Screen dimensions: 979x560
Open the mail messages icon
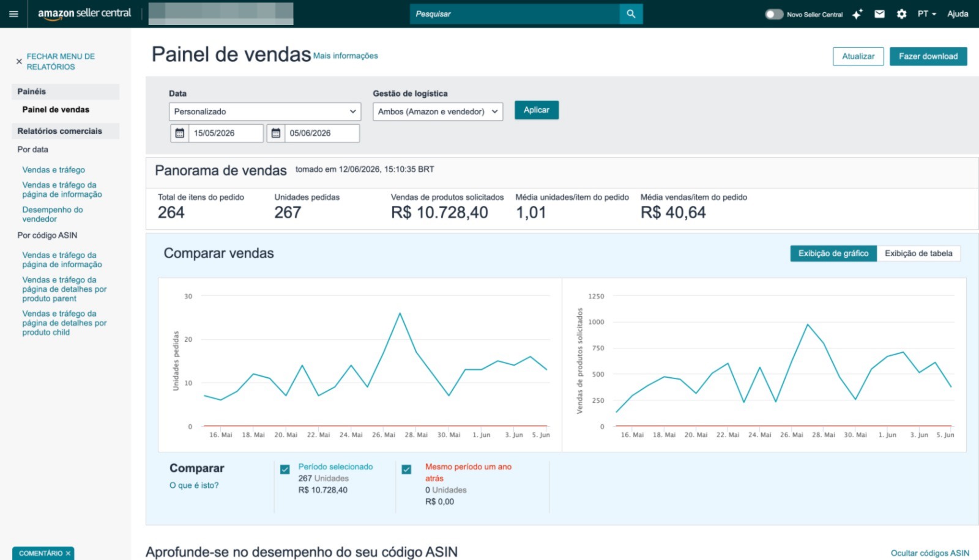pyautogui.click(x=879, y=13)
